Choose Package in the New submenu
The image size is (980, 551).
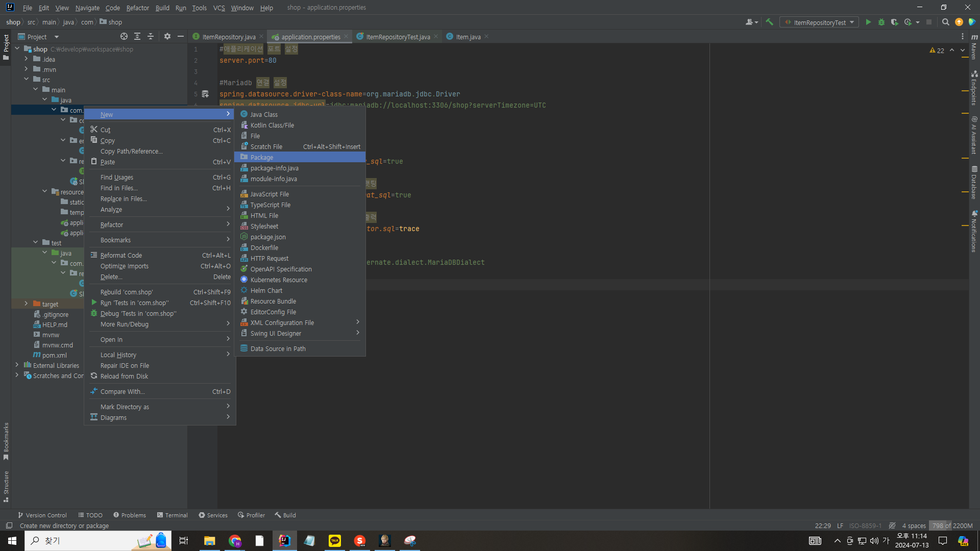(300, 157)
